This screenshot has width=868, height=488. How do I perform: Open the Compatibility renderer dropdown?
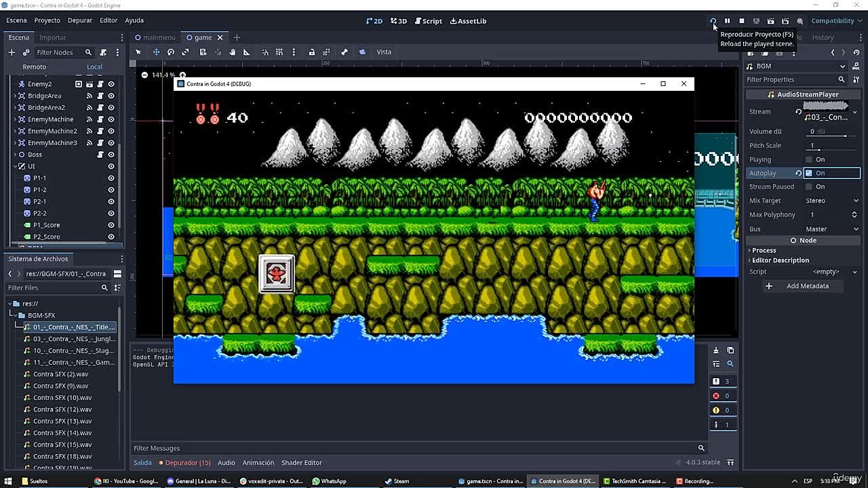836,21
